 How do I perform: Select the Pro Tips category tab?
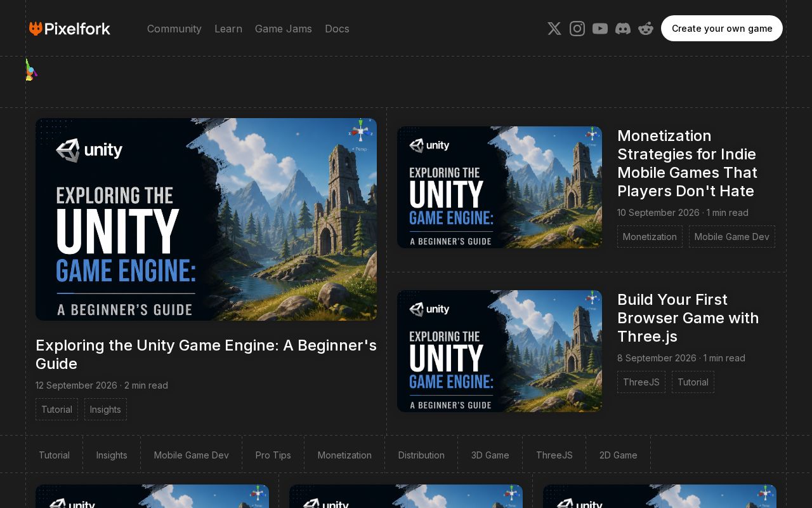coord(273,455)
